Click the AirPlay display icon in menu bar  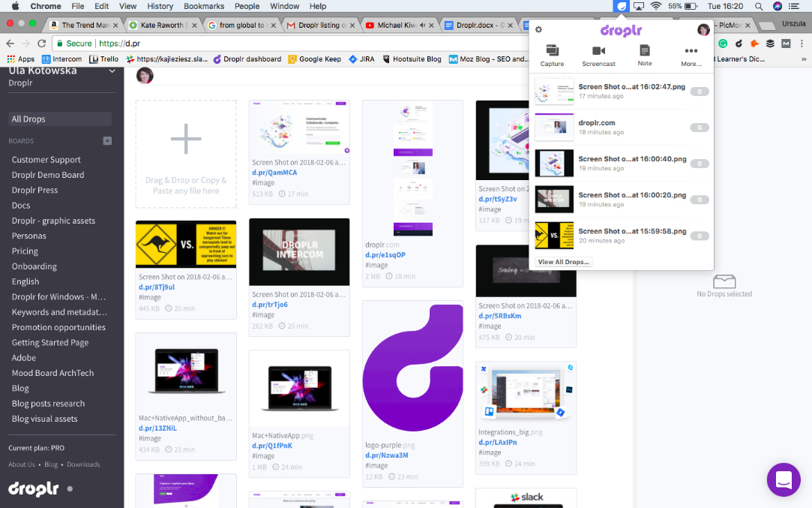coord(639,6)
